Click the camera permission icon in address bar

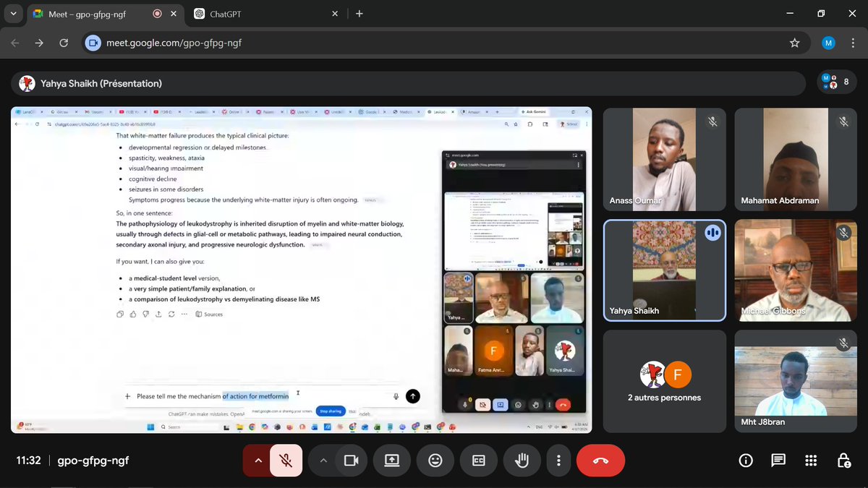click(93, 43)
